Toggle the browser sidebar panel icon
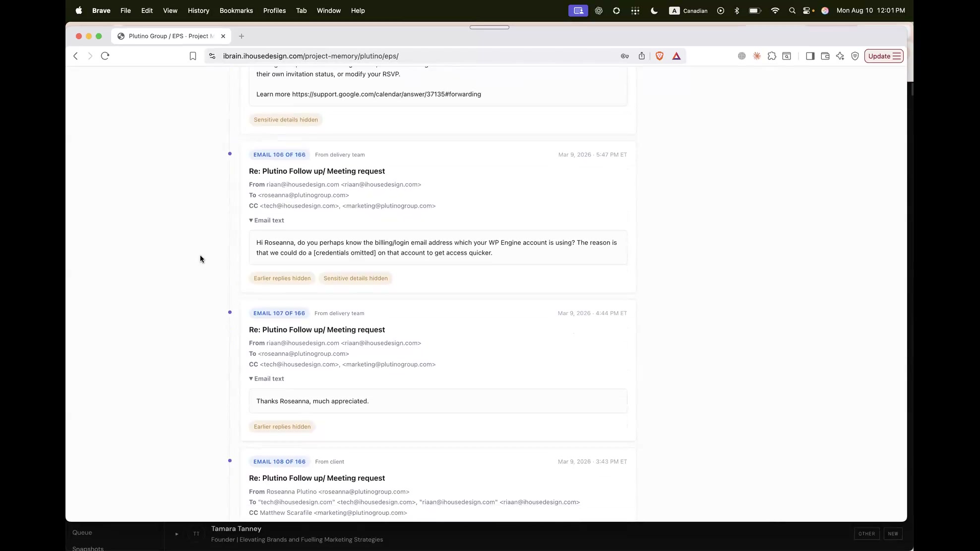980x551 pixels. (810, 56)
